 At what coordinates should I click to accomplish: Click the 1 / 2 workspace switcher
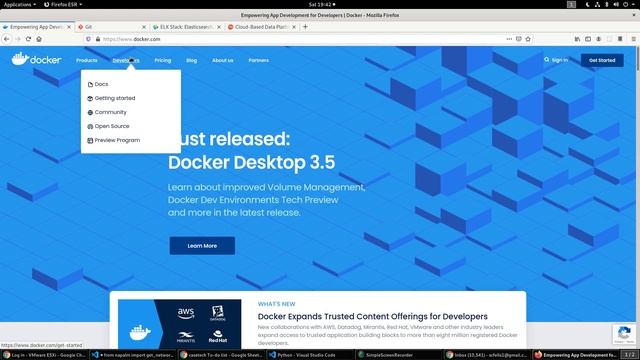pyautogui.click(x=630, y=355)
